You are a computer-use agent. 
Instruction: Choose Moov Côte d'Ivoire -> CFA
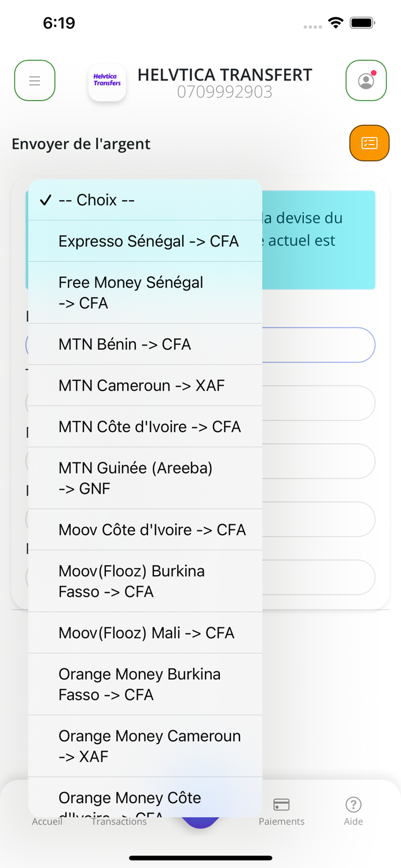point(145,529)
